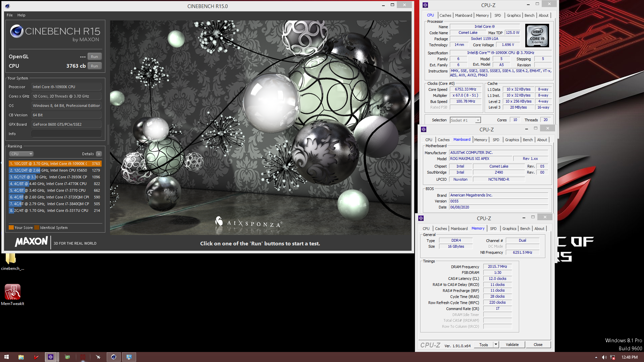Image resolution: width=644 pixels, height=362 pixels.
Task: Open the CPU ranking category dropdown
Action: [21, 154]
